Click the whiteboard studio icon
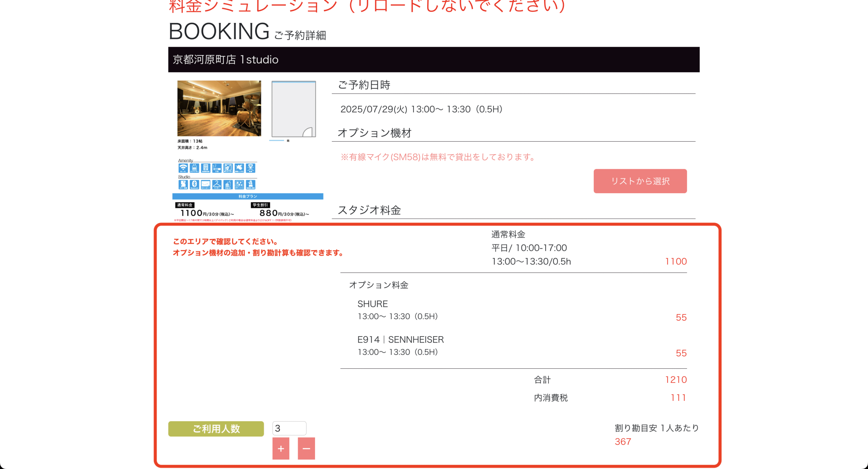Image resolution: width=868 pixels, height=469 pixels. click(205, 185)
